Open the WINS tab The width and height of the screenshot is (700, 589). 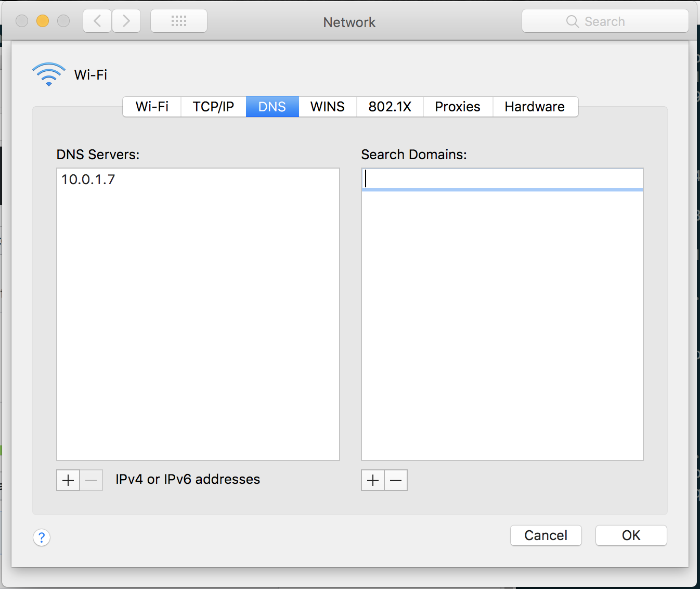pyautogui.click(x=328, y=107)
